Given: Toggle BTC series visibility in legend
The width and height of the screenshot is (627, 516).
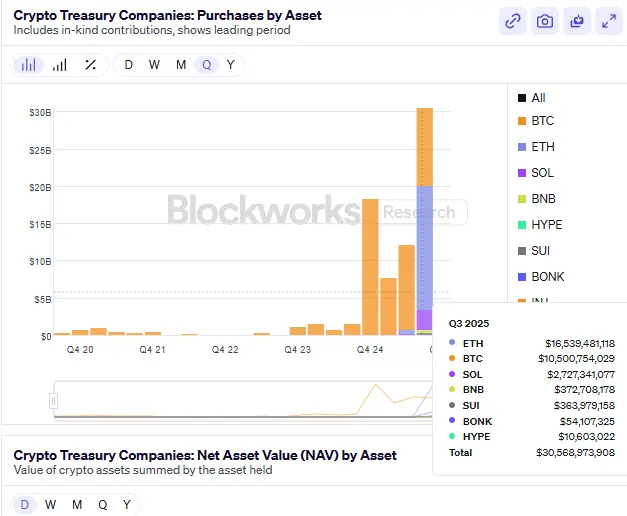Looking at the screenshot, I should pyautogui.click(x=542, y=121).
